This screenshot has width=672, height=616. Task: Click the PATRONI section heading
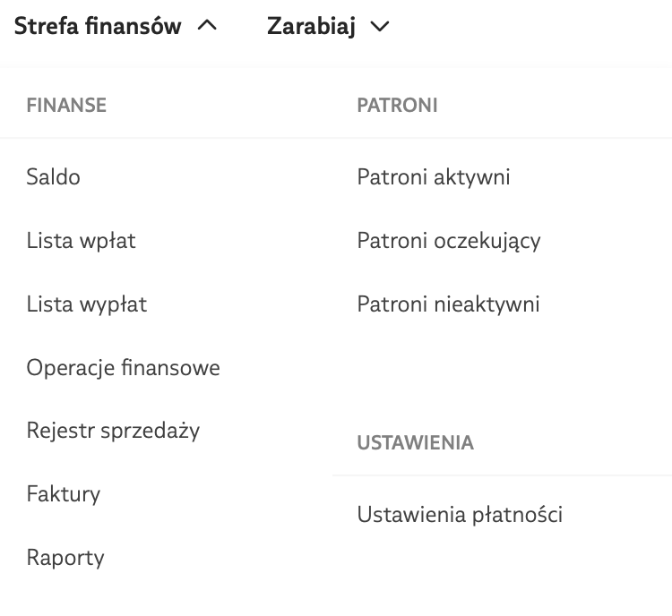coord(397,106)
